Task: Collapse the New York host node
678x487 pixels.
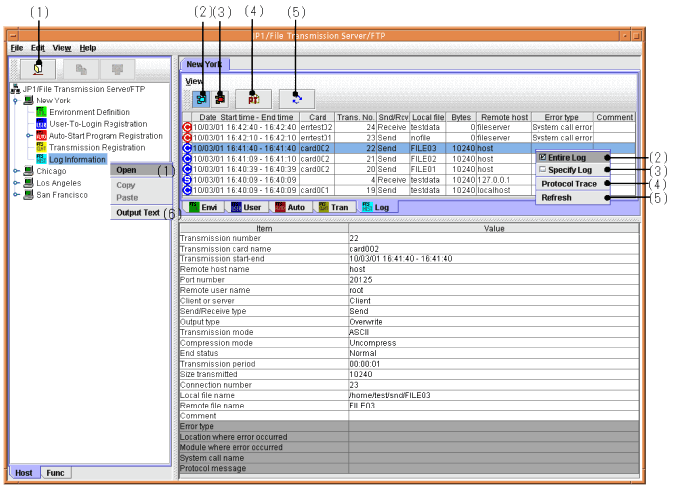Action: pyautogui.click(x=15, y=100)
